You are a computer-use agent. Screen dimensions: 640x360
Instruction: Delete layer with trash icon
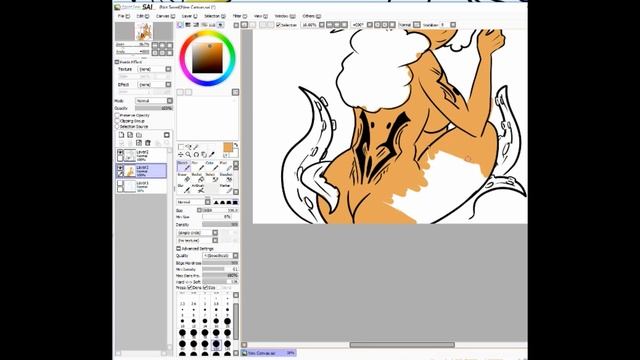tap(148, 142)
